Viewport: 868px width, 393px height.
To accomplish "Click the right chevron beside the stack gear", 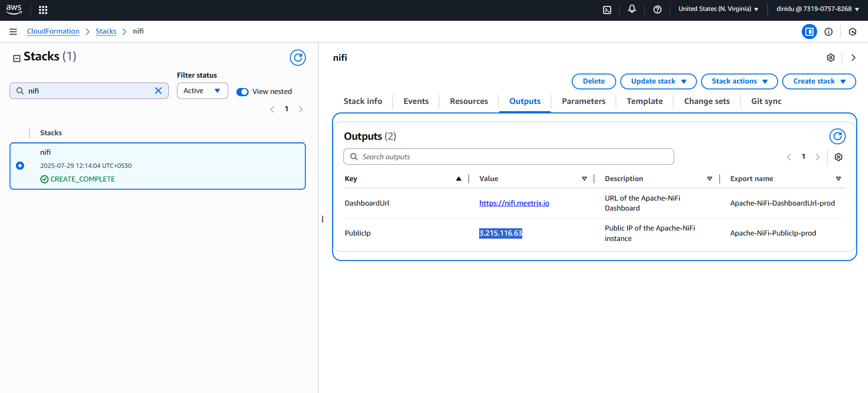I will [x=853, y=58].
